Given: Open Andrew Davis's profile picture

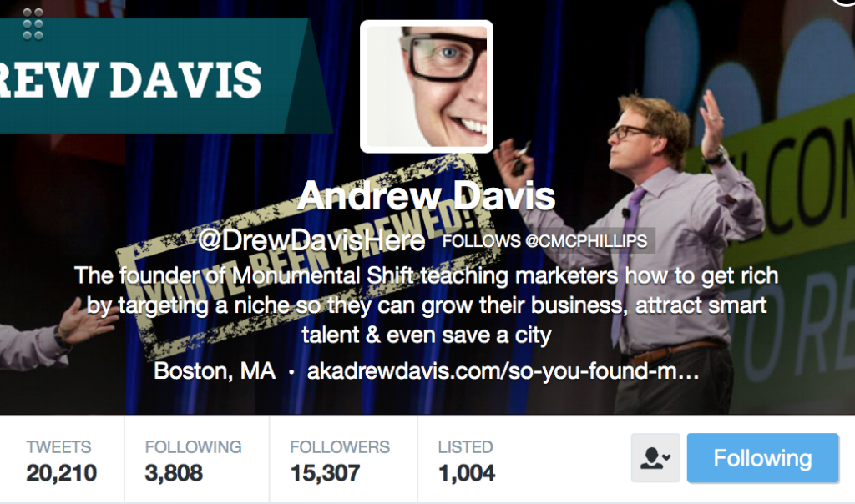Looking at the screenshot, I should [x=427, y=87].
